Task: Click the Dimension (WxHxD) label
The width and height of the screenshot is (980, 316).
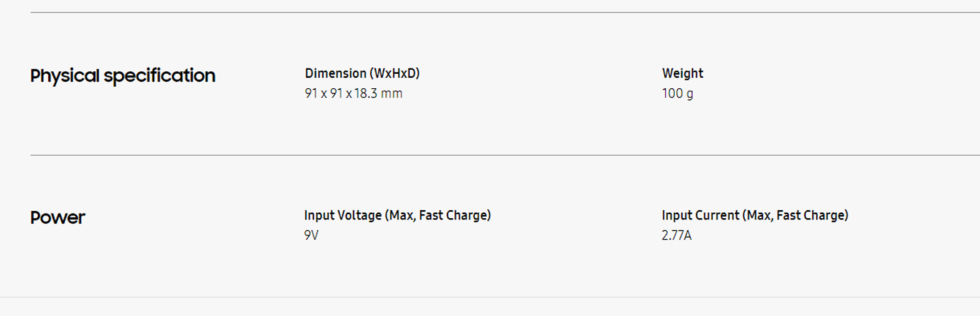Action: (363, 73)
